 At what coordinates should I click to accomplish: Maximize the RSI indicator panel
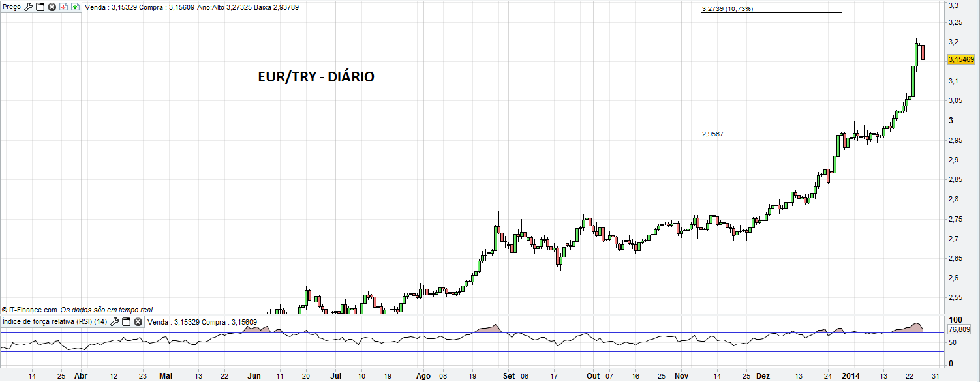point(127,321)
